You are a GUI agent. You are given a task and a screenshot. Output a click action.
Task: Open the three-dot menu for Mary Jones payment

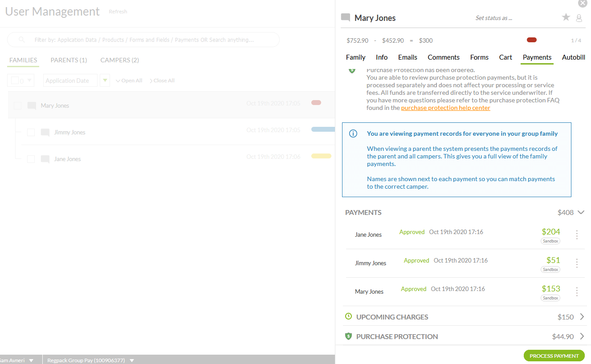tap(577, 291)
